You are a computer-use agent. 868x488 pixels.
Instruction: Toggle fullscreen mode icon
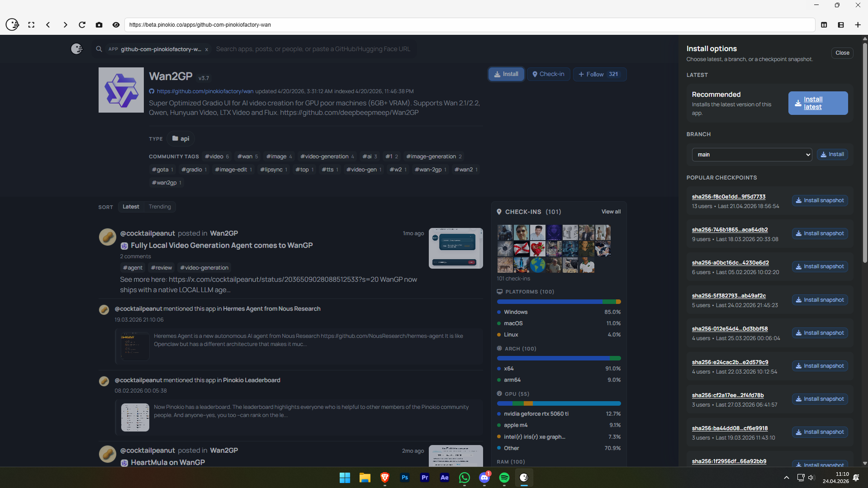31,25
